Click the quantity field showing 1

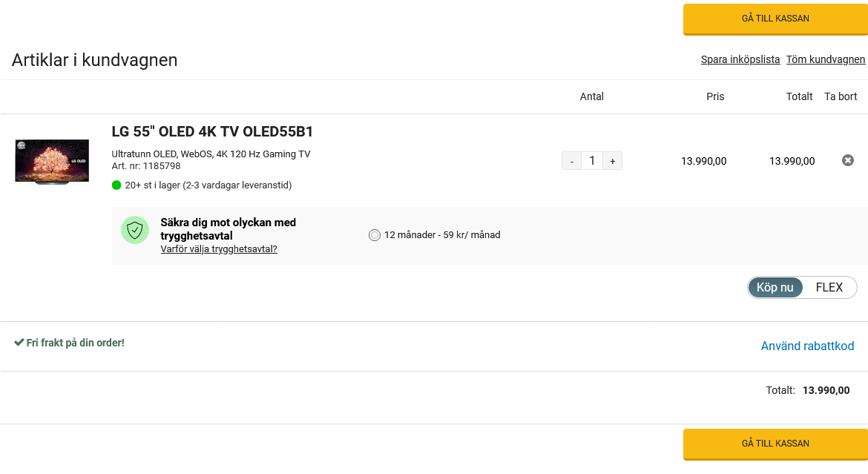click(592, 161)
